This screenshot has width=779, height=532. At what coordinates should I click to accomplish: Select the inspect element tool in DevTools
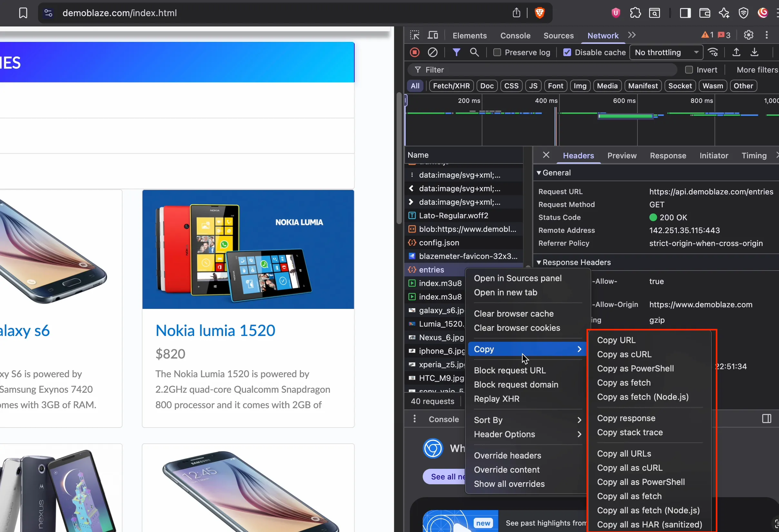(415, 34)
